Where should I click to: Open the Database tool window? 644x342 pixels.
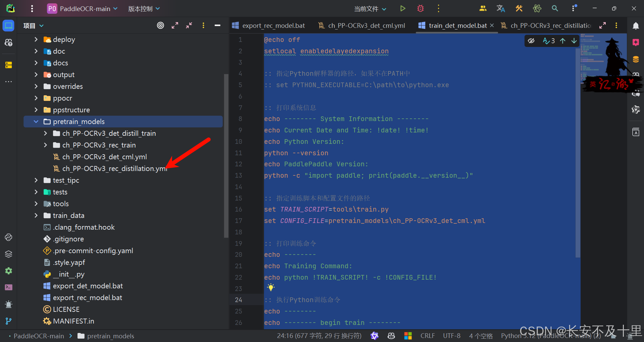pyautogui.click(x=636, y=59)
